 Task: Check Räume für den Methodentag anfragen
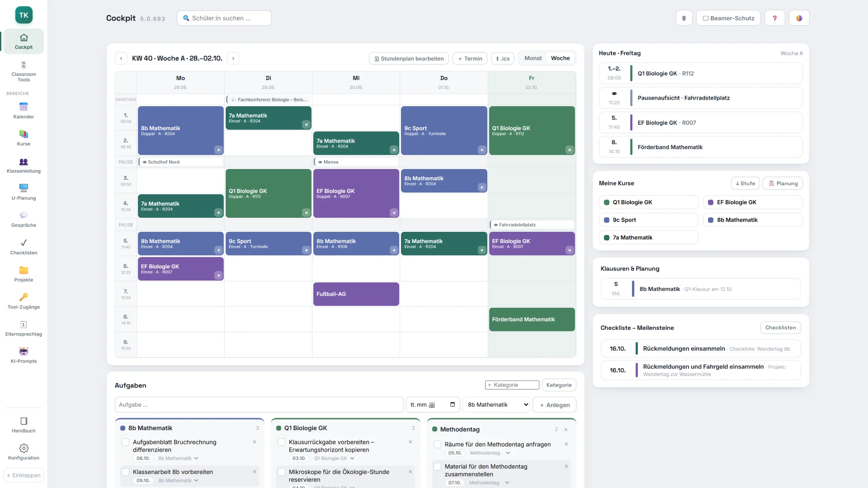click(x=437, y=445)
